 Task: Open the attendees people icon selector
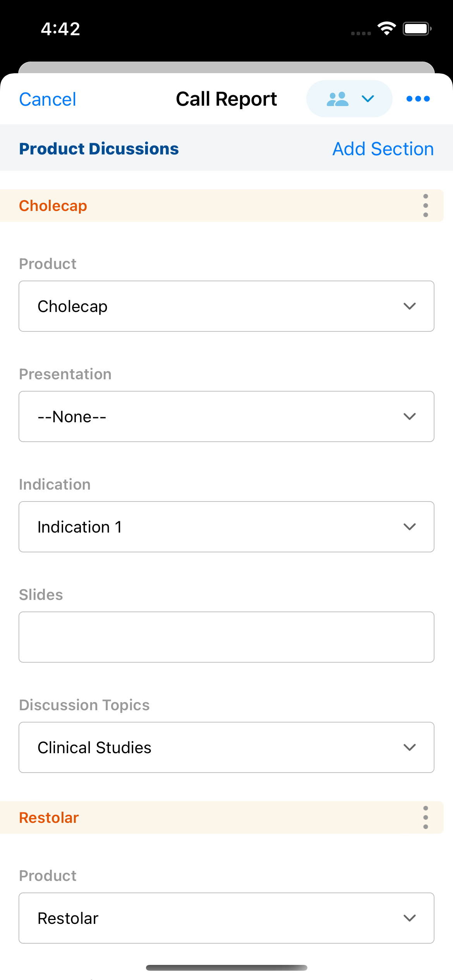coord(349,99)
